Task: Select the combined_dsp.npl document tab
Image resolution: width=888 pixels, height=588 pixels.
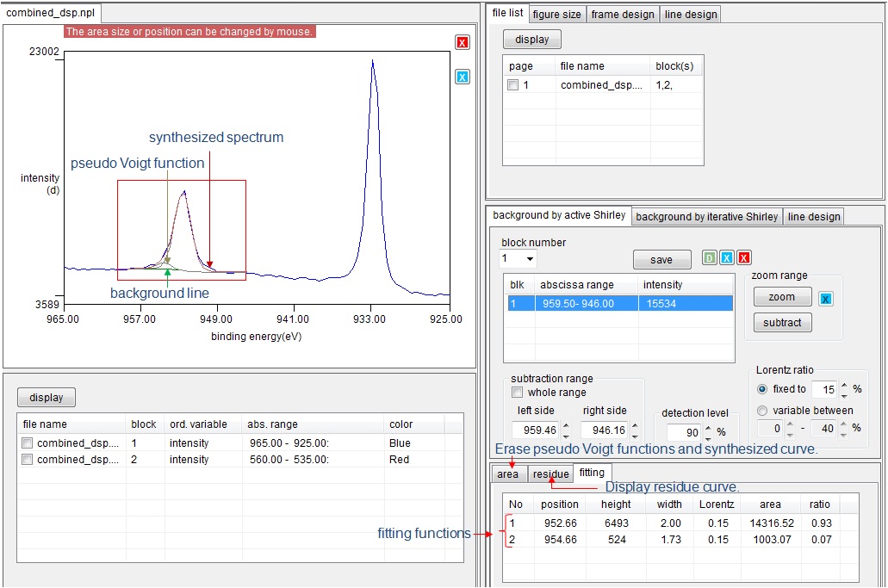Action: (51, 12)
